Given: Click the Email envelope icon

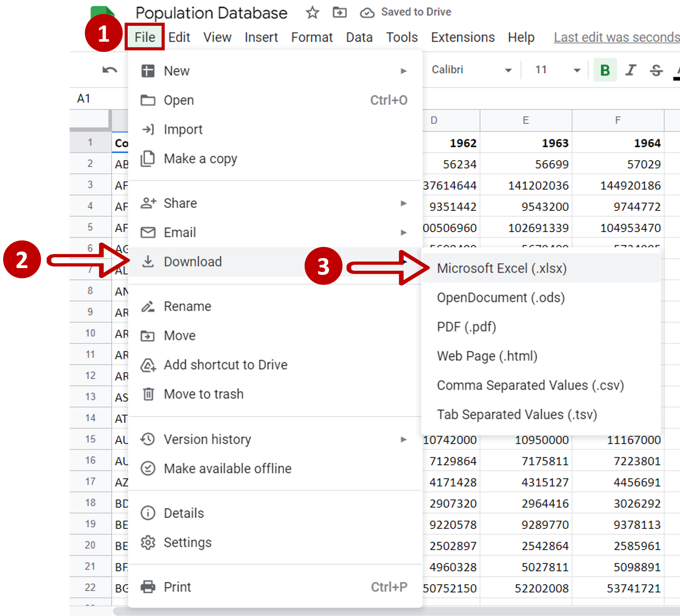Looking at the screenshot, I should coord(148,232).
